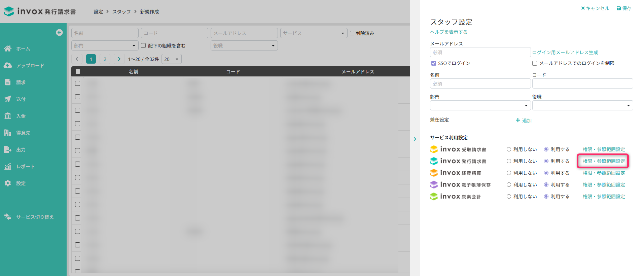Click the スタッフ breadcrumb
The height and width of the screenshot is (276, 644).
121,11
